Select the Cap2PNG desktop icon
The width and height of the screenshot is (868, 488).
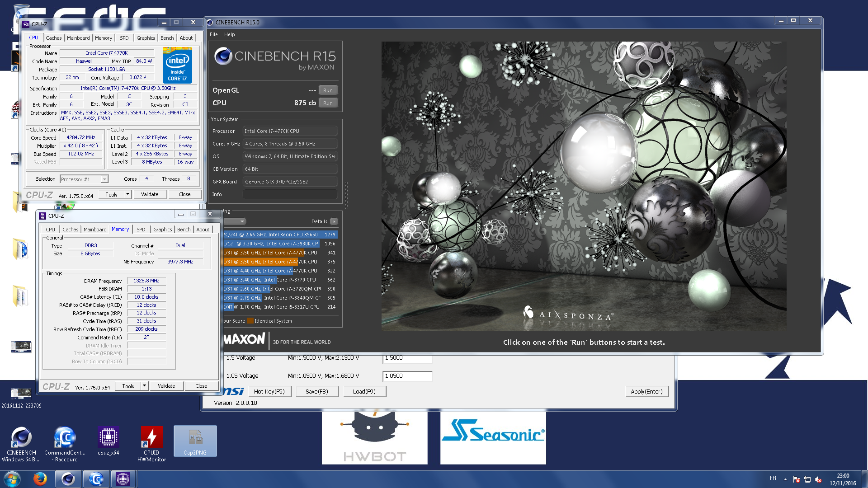[x=195, y=441]
